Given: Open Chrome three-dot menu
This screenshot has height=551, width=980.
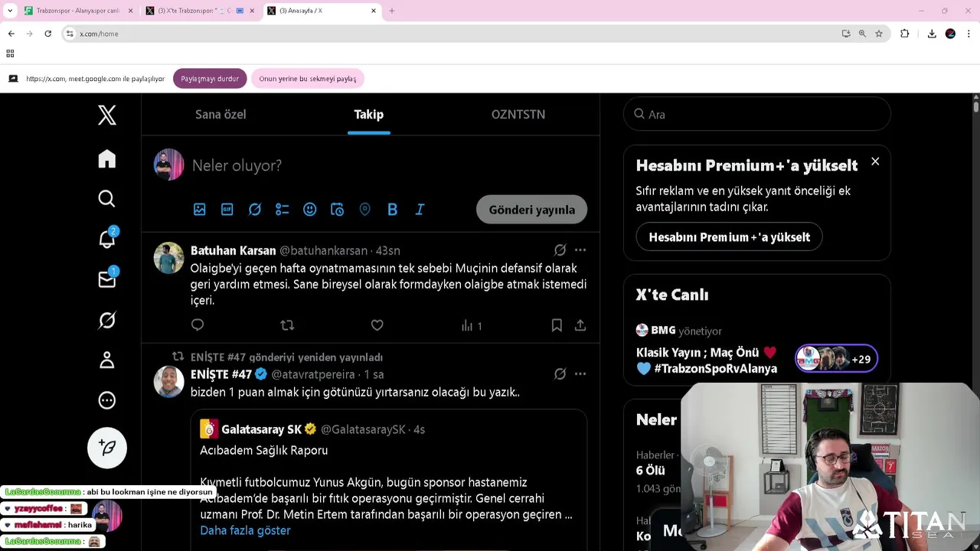Looking at the screenshot, I should click(x=969, y=34).
